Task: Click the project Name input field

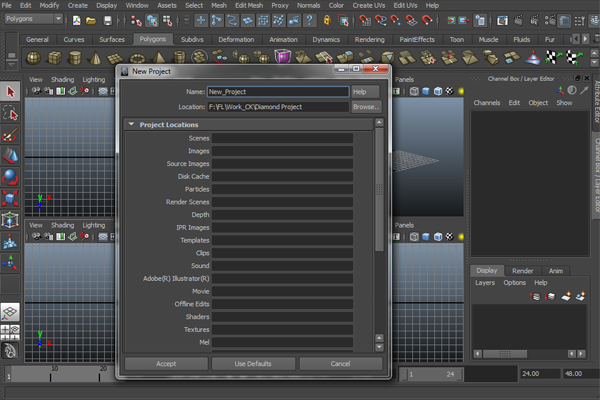Action: (x=278, y=91)
